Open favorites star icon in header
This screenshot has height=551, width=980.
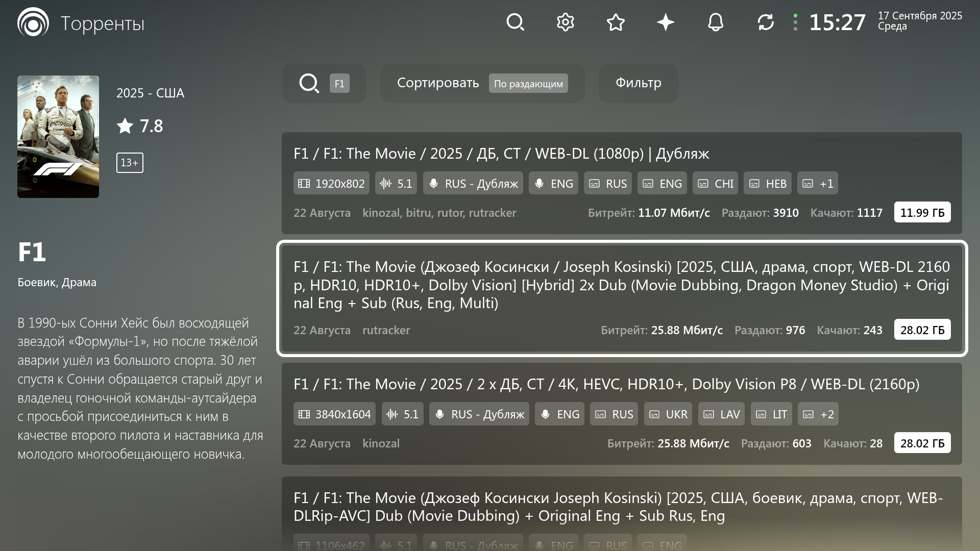click(x=616, y=22)
